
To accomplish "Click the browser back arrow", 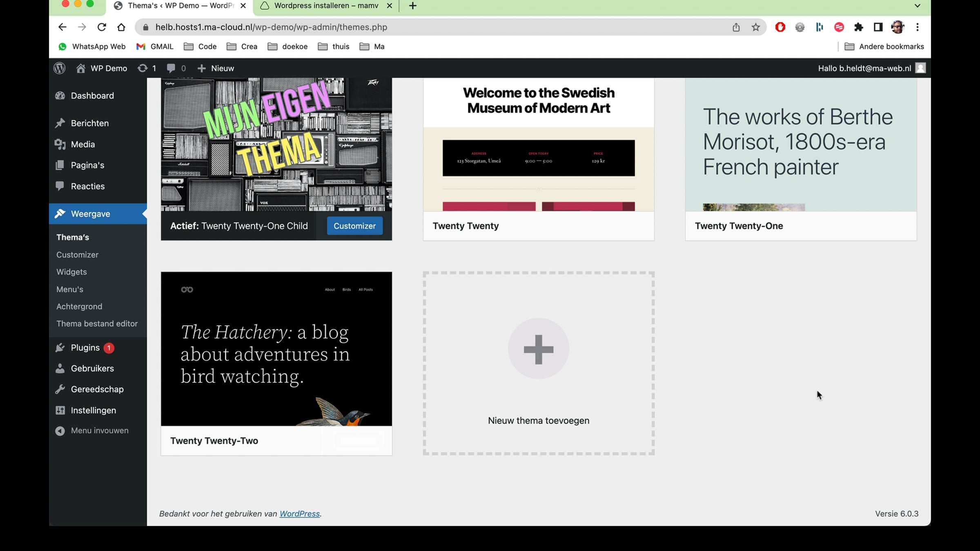I will [x=62, y=27].
